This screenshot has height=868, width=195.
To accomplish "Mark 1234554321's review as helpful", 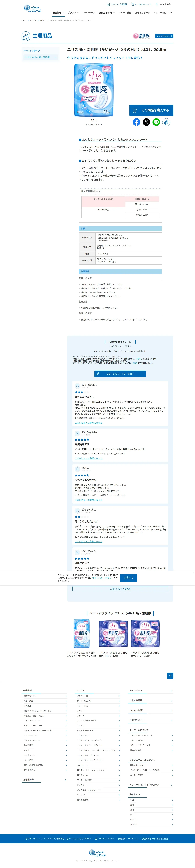I will coord(89,423).
